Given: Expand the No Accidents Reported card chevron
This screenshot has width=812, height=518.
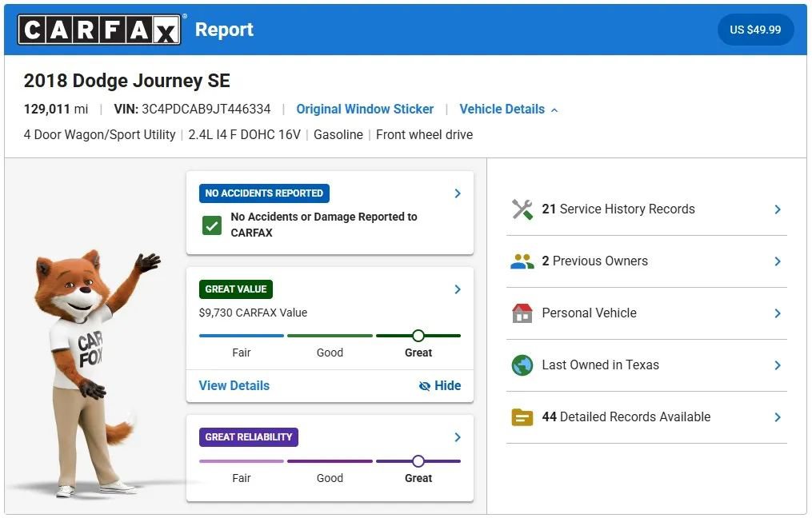Looking at the screenshot, I should [458, 193].
